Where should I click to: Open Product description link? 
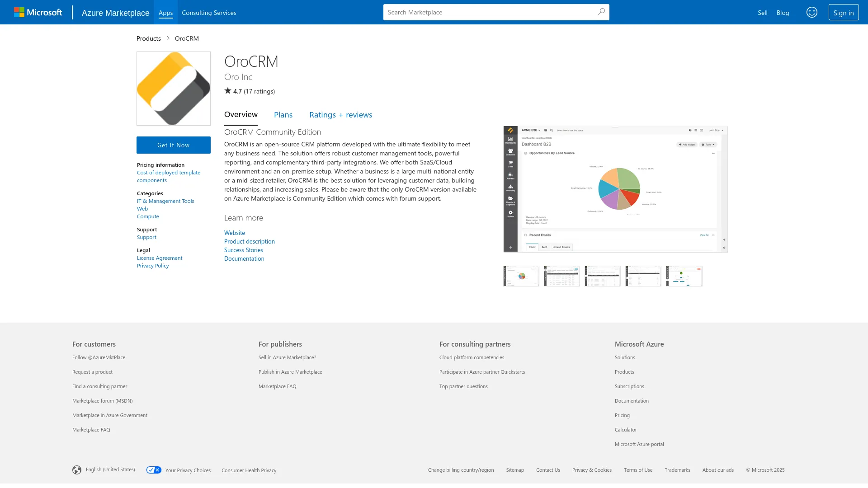coord(250,241)
